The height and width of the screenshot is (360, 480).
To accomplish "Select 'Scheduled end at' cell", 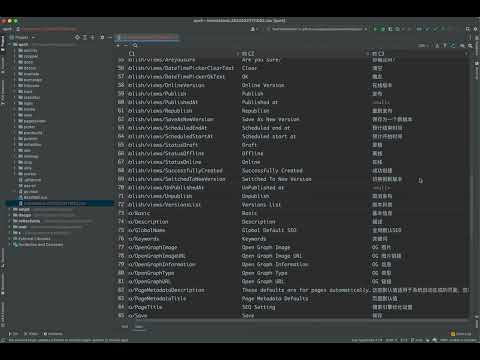I will point(266,128).
